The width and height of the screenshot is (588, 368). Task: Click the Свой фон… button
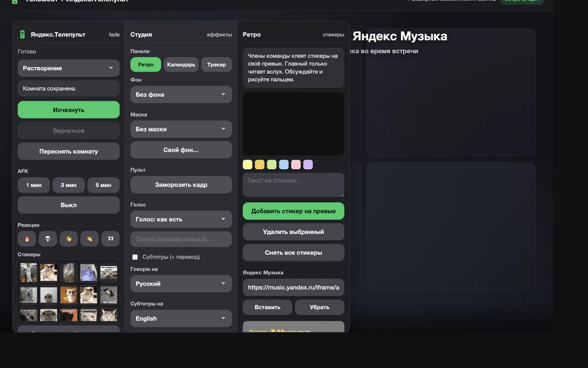coord(181,150)
